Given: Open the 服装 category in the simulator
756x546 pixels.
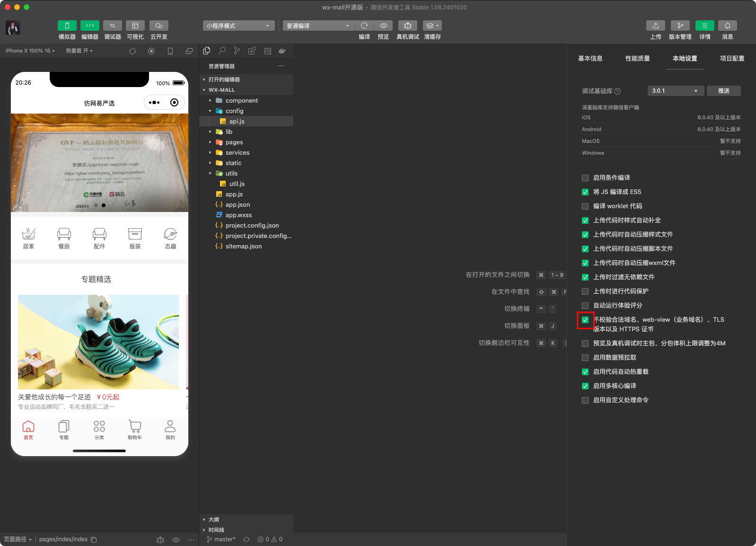Looking at the screenshot, I should (135, 238).
